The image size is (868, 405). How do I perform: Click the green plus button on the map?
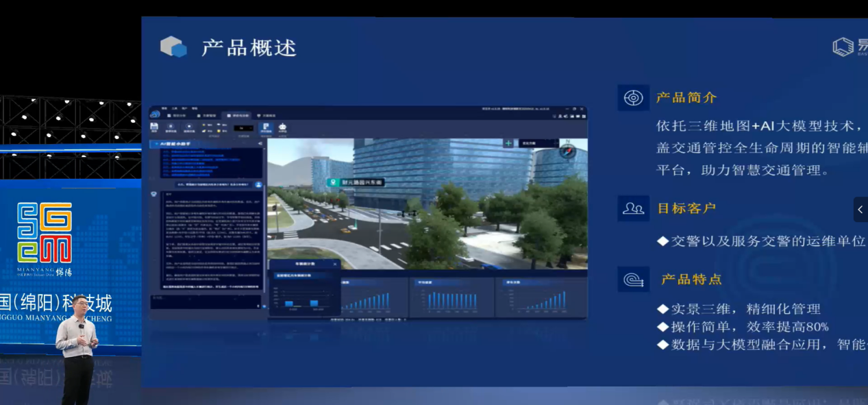(x=508, y=143)
